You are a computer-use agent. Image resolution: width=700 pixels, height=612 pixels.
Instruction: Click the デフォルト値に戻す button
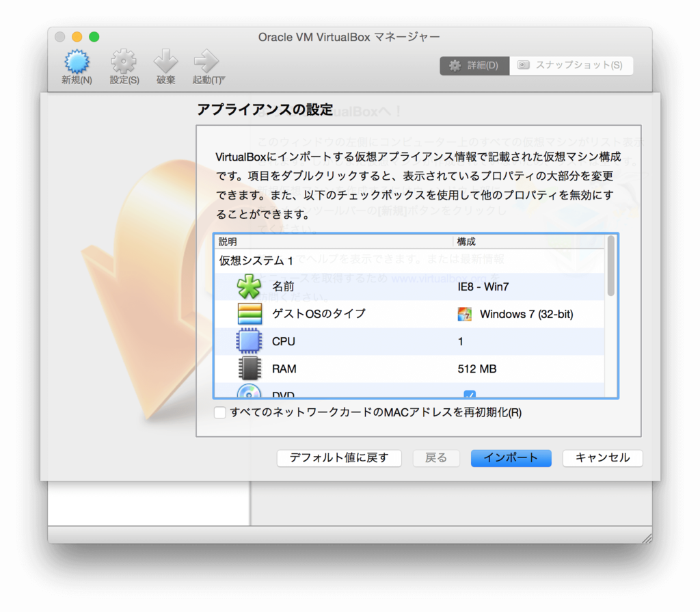(x=339, y=458)
